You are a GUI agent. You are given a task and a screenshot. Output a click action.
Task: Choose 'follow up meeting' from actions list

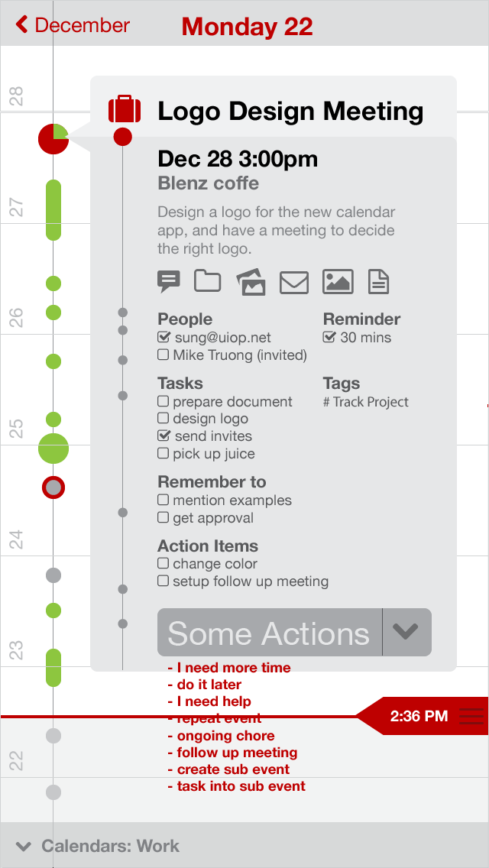(232, 753)
